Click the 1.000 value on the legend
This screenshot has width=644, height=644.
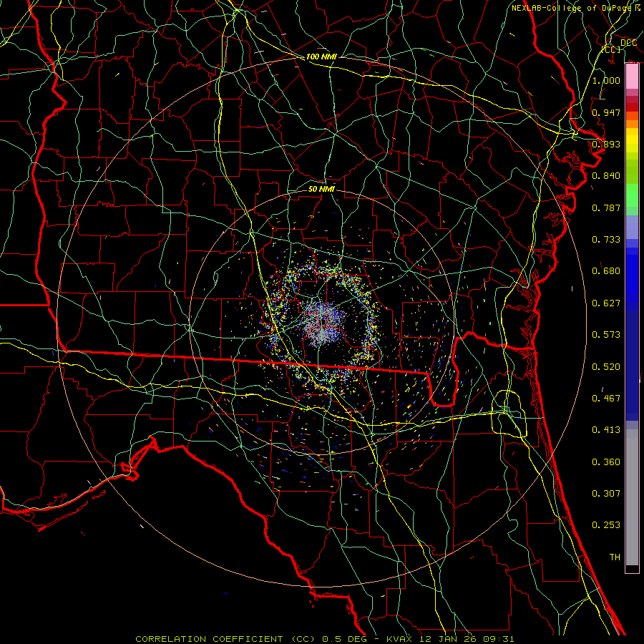point(606,81)
